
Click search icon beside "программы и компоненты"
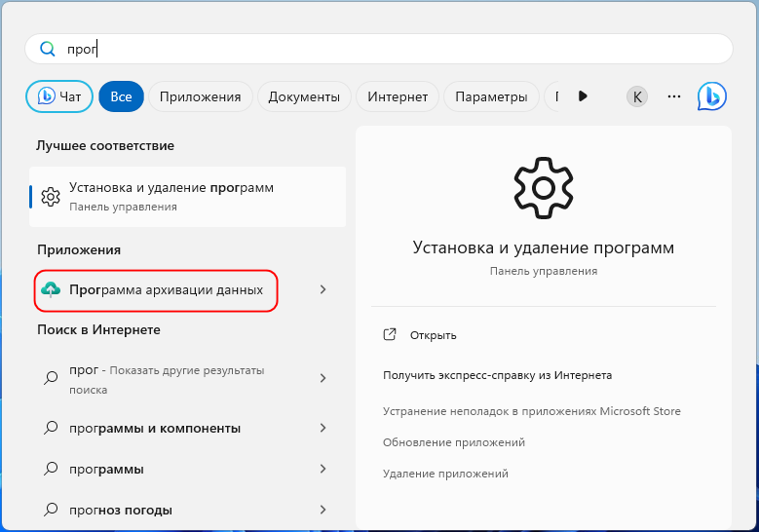point(51,428)
